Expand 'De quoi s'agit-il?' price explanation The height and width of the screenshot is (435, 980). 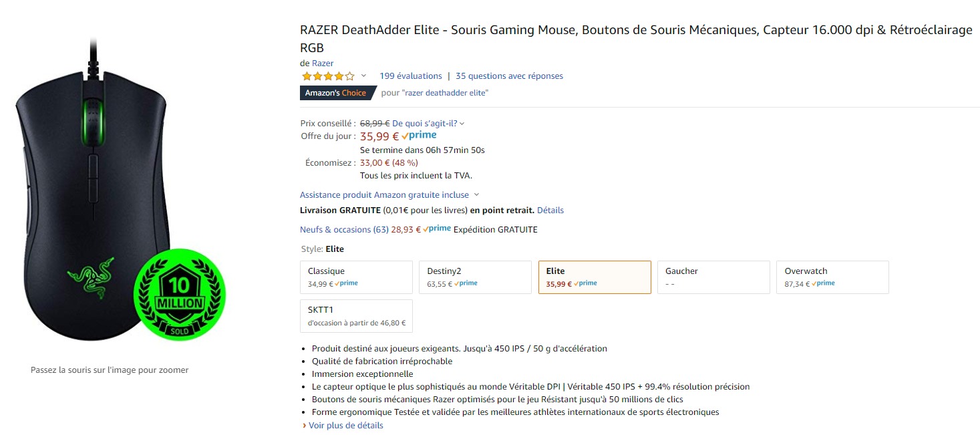(x=428, y=123)
